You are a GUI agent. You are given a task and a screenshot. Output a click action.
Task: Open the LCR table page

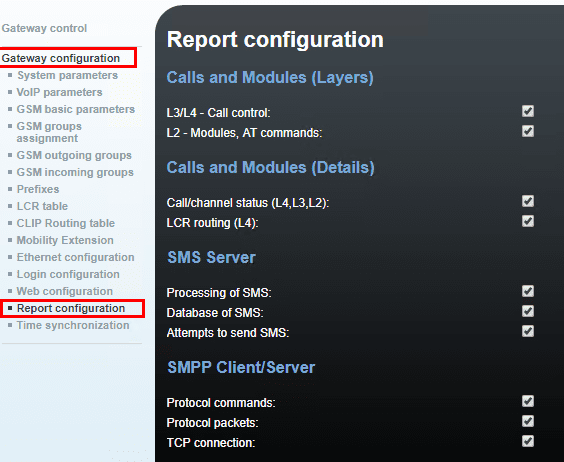pyautogui.click(x=42, y=206)
